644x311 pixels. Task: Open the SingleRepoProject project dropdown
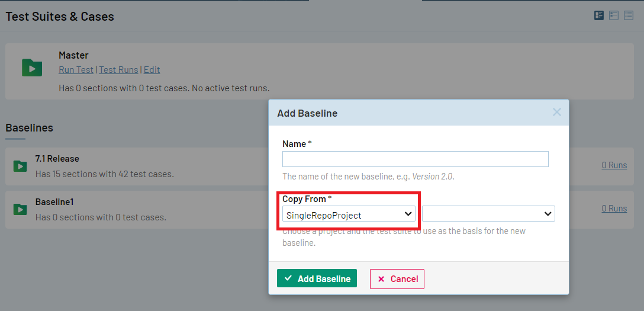(x=349, y=214)
